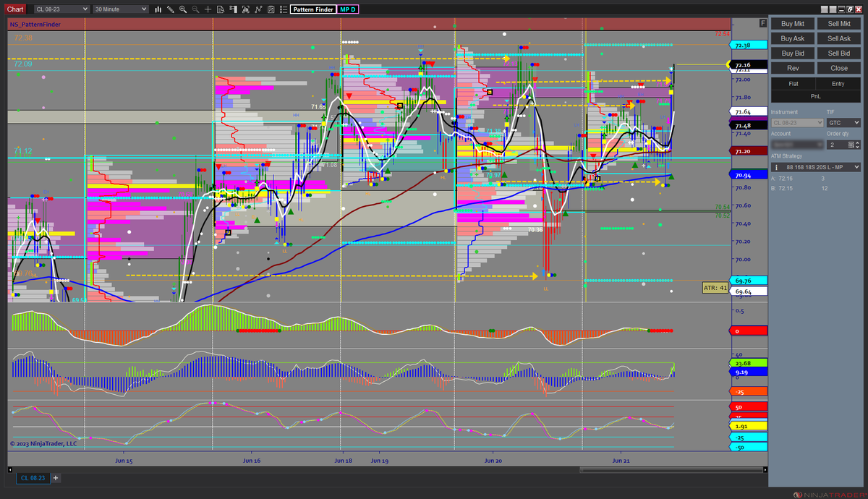Image resolution: width=868 pixels, height=499 pixels.
Task: Click the Close position button
Action: tap(839, 68)
